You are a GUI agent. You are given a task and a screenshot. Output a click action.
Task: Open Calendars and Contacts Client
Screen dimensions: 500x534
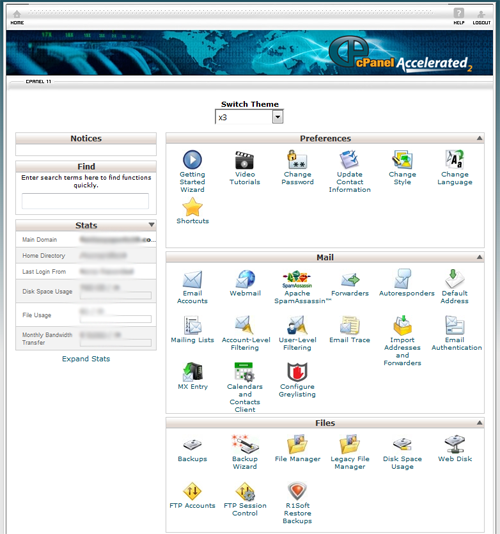click(x=245, y=387)
